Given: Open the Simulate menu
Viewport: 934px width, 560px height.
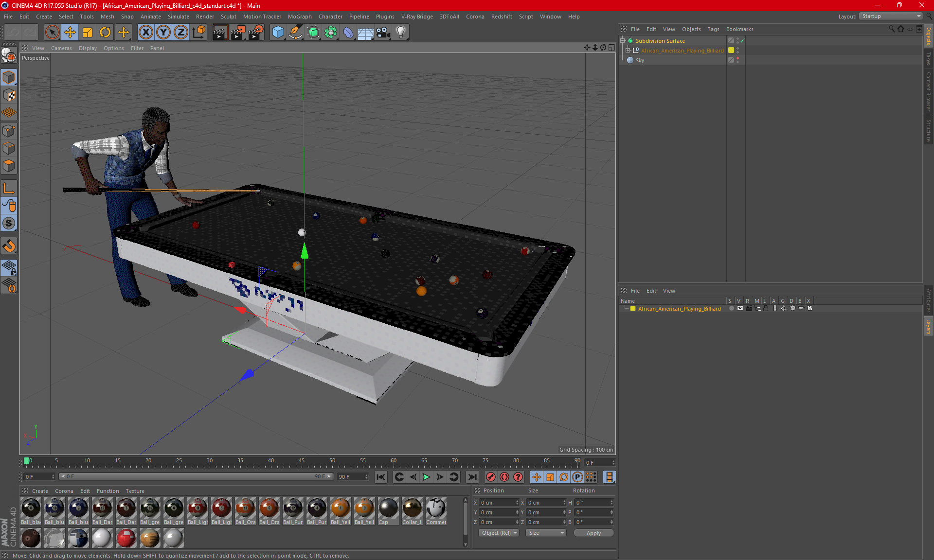Looking at the screenshot, I should click(x=179, y=17).
